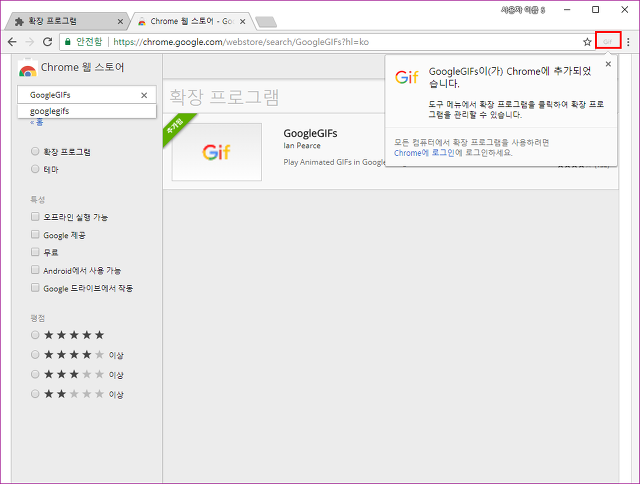640x484 pixels.
Task: Enable the Google 제공 filter
Action: [x=35, y=234]
